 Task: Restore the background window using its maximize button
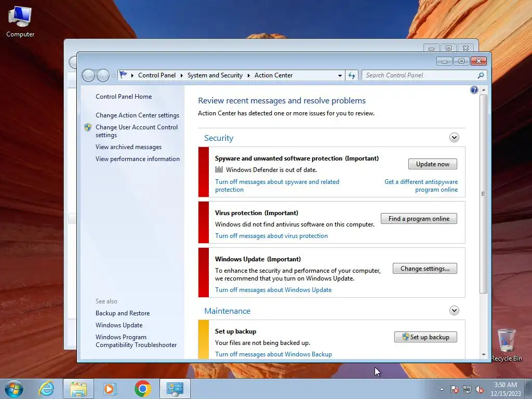pyautogui.click(x=448, y=48)
